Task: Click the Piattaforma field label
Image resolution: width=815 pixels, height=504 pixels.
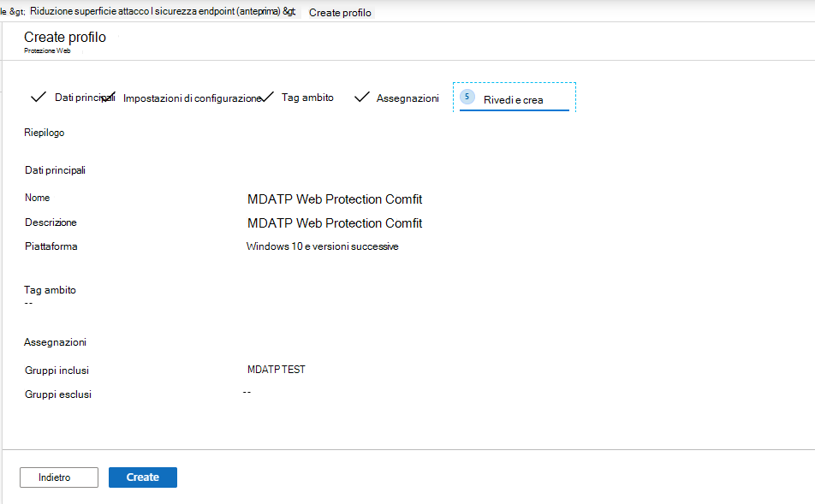Action: pos(51,246)
